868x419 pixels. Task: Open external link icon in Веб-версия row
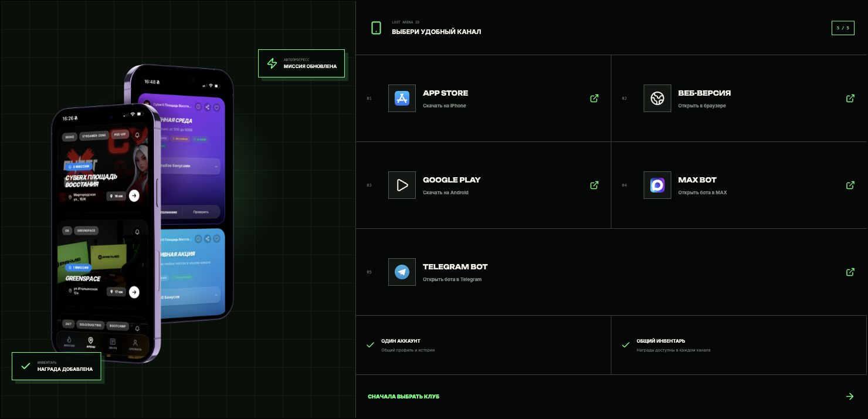click(x=850, y=98)
